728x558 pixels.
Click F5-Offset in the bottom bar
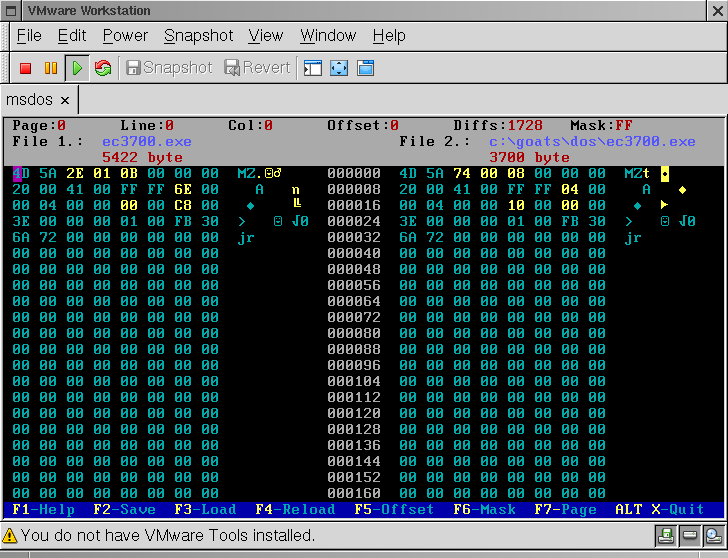pos(394,509)
